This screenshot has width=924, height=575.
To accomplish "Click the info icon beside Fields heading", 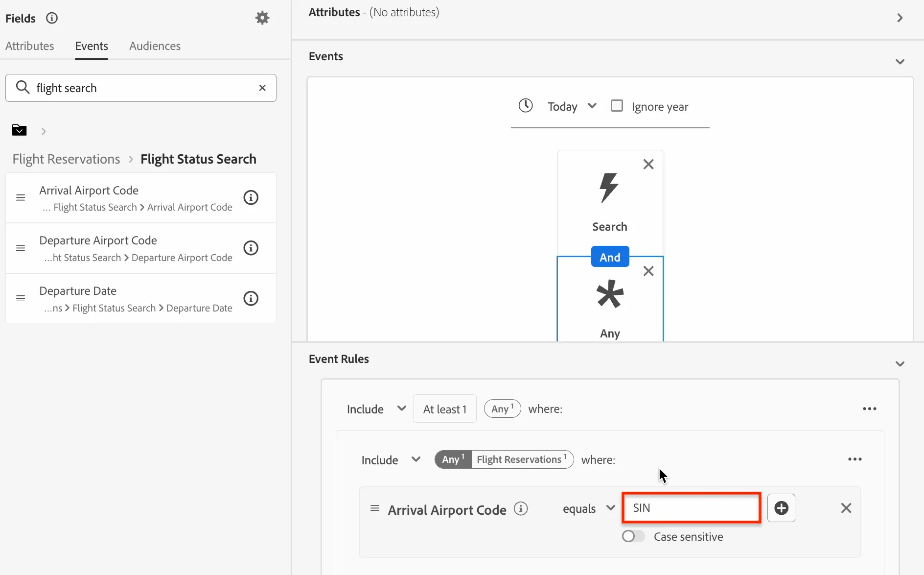I will coord(52,18).
